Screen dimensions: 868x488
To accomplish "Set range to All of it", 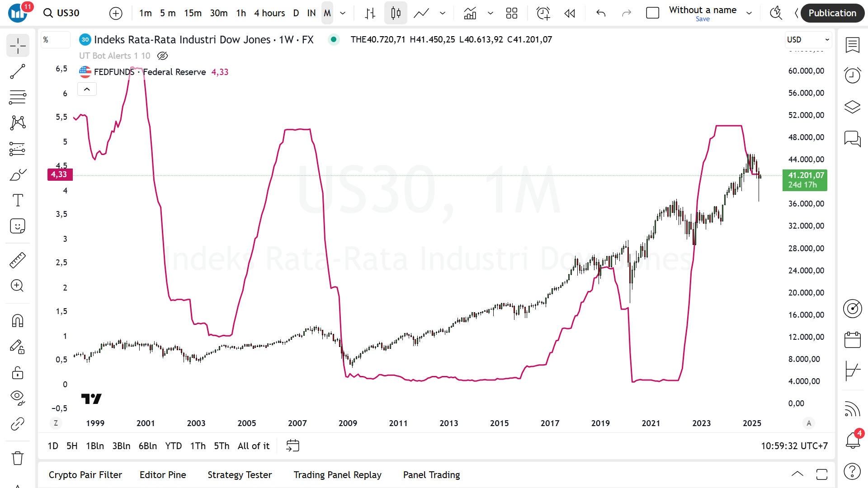I will click(253, 446).
